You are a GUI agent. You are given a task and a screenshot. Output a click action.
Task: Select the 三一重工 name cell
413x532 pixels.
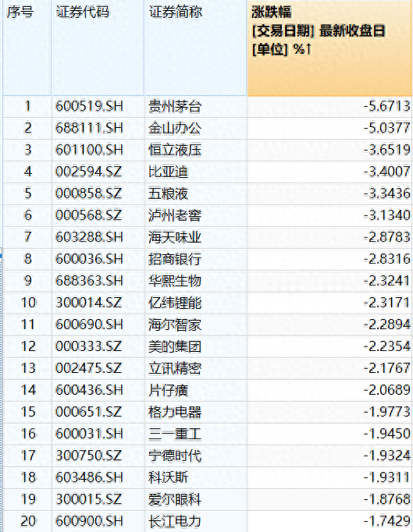196,434
